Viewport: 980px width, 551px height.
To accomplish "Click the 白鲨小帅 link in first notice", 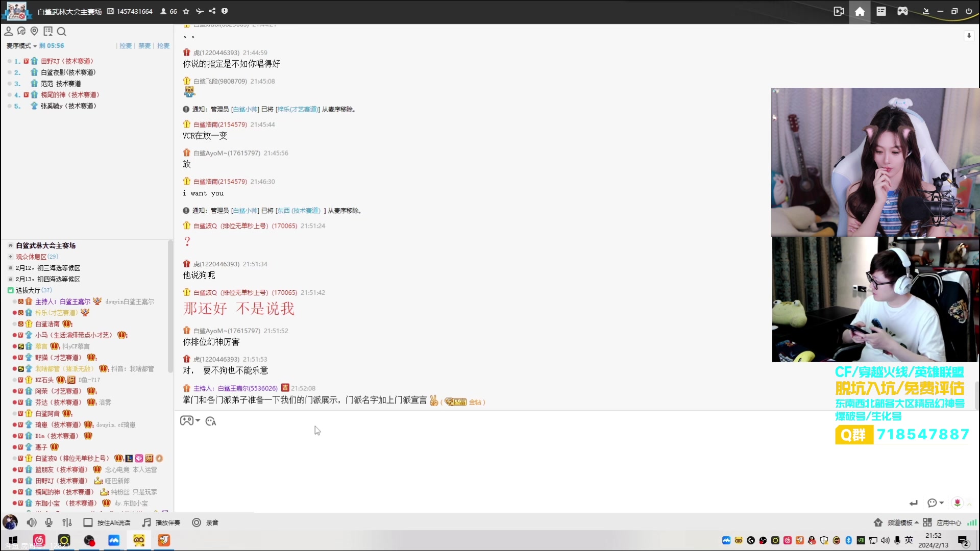I will click(x=246, y=109).
